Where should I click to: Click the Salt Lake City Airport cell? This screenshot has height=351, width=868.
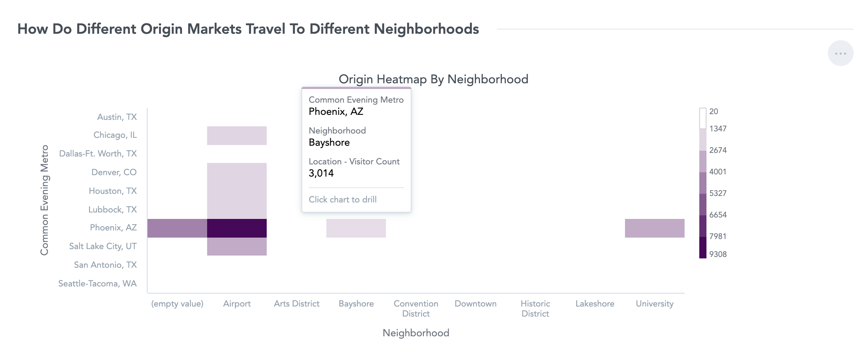click(237, 247)
